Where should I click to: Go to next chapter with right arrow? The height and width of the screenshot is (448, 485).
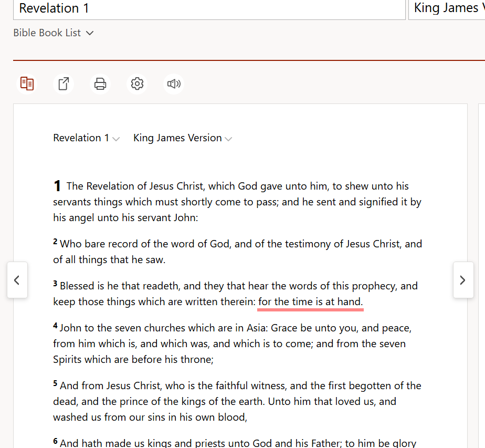(462, 280)
